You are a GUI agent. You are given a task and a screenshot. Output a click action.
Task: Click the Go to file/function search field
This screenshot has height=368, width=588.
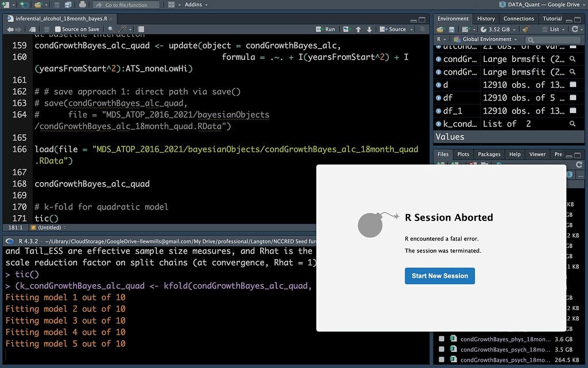pyautogui.click(x=126, y=5)
